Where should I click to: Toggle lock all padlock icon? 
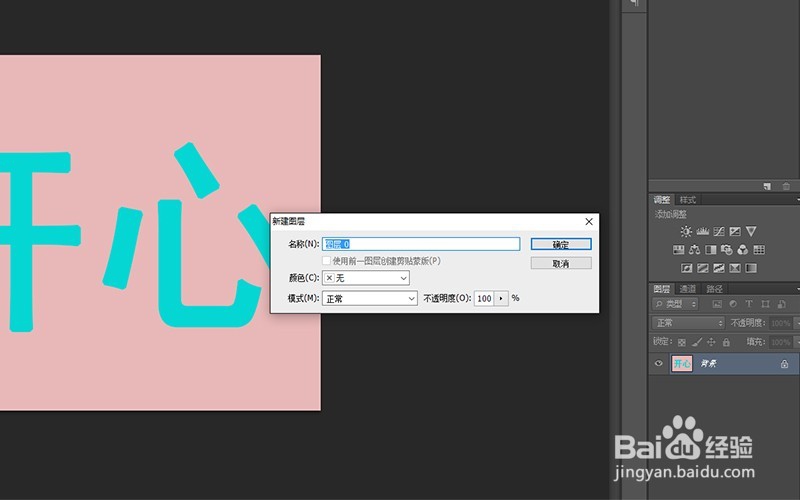point(727,342)
